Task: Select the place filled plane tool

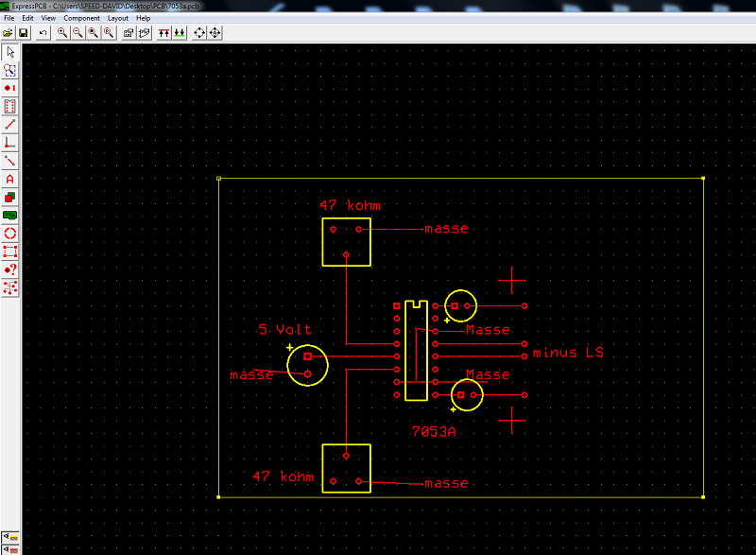Action: (x=10, y=216)
